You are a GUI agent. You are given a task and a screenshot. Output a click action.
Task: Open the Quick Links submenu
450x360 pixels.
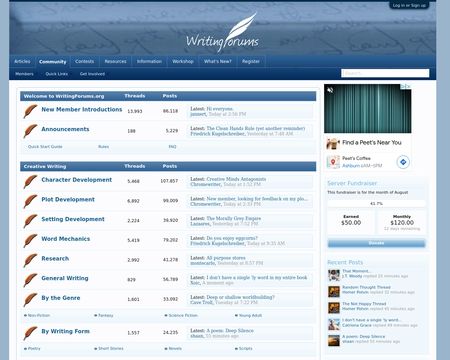click(57, 74)
